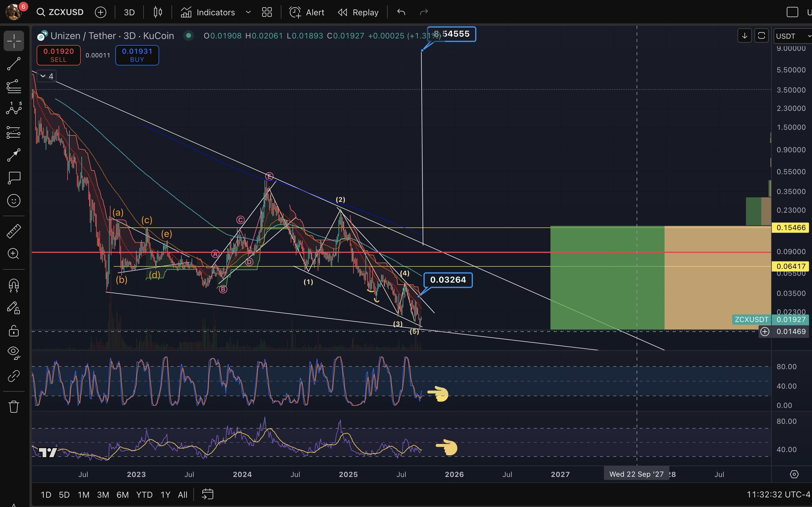Click the candlestick chart style icon

[x=157, y=12]
